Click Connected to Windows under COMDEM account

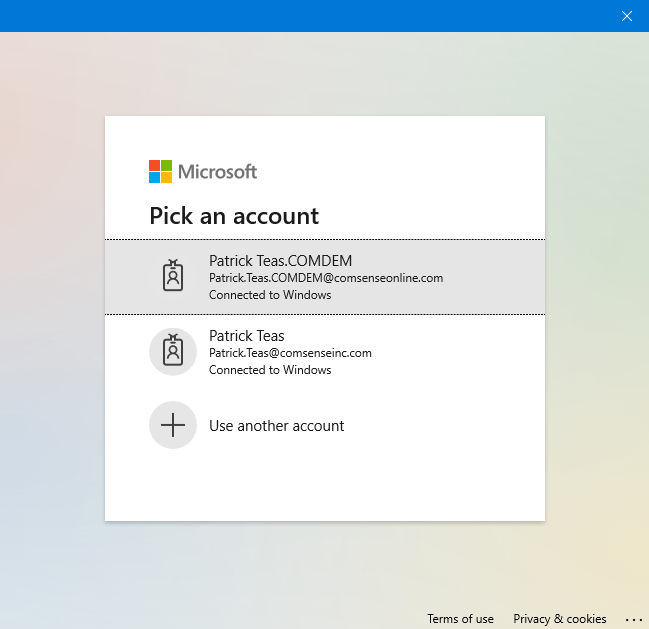pyautogui.click(x=270, y=295)
